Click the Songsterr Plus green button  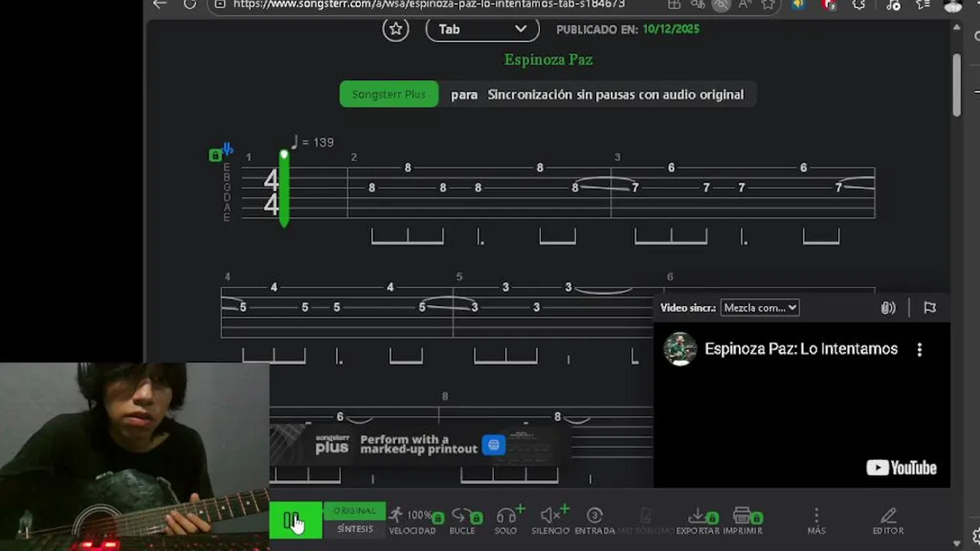[389, 94]
